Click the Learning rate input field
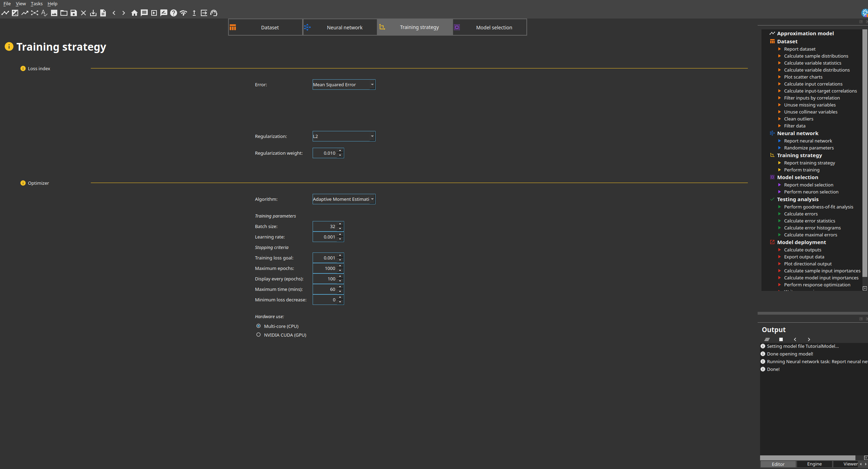This screenshot has width=868, height=469. [325, 237]
